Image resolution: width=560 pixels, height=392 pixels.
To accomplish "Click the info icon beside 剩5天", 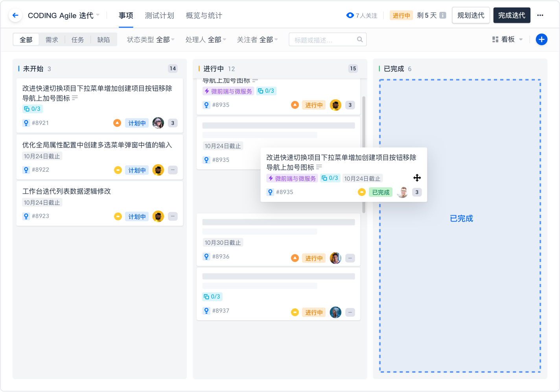I will click(443, 15).
